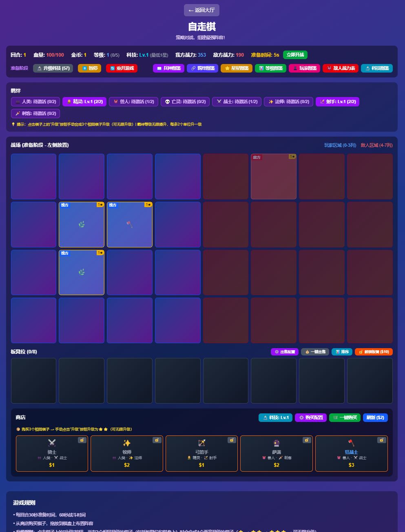Open the 星星图鉴 star codex
The height and width of the screenshot is (532, 405).
[237, 68]
